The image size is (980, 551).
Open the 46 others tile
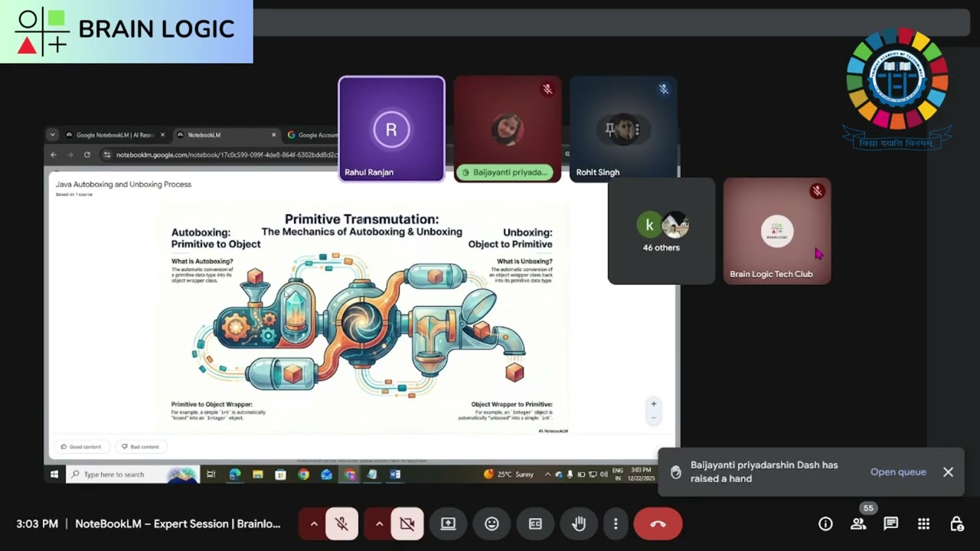(x=661, y=231)
